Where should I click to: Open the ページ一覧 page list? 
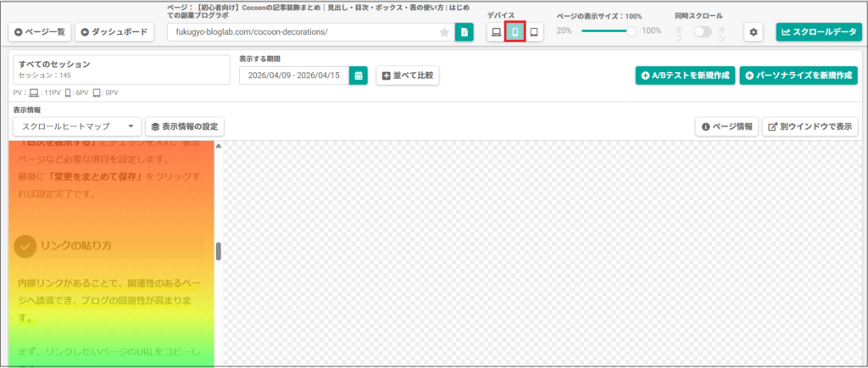click(40, 32)
